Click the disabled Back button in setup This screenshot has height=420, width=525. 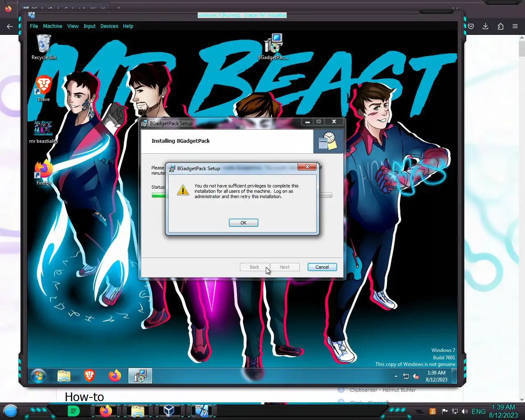point(254,267)
